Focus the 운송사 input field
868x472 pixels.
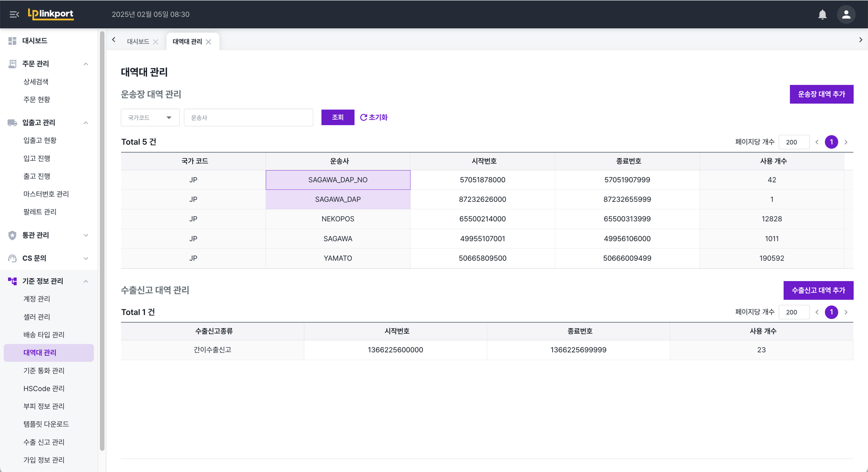[248, 117]
